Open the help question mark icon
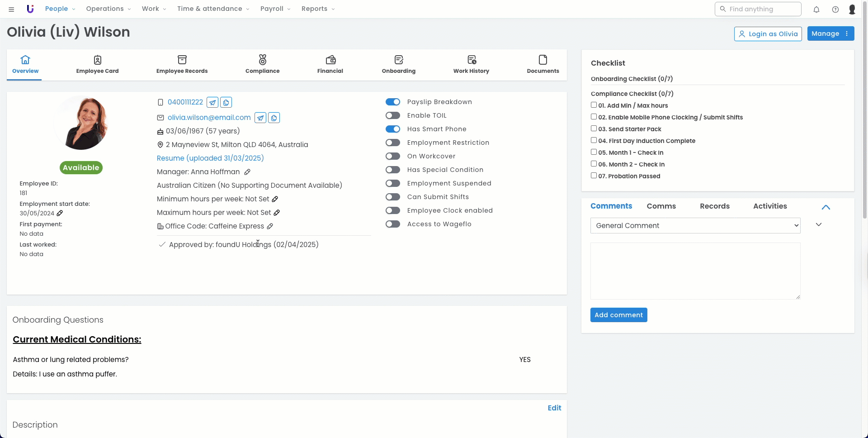 click(835, 9)
